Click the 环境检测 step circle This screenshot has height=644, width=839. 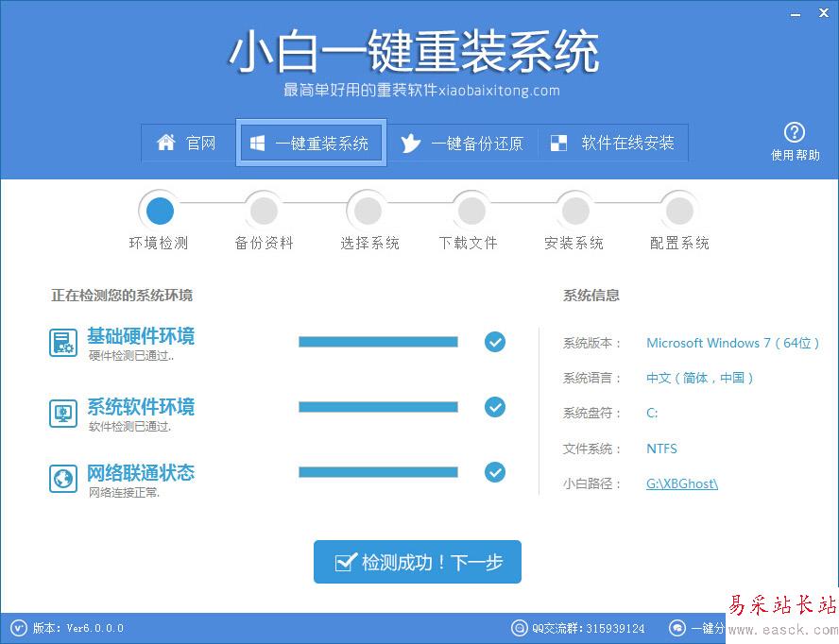[x=160, y=211]
